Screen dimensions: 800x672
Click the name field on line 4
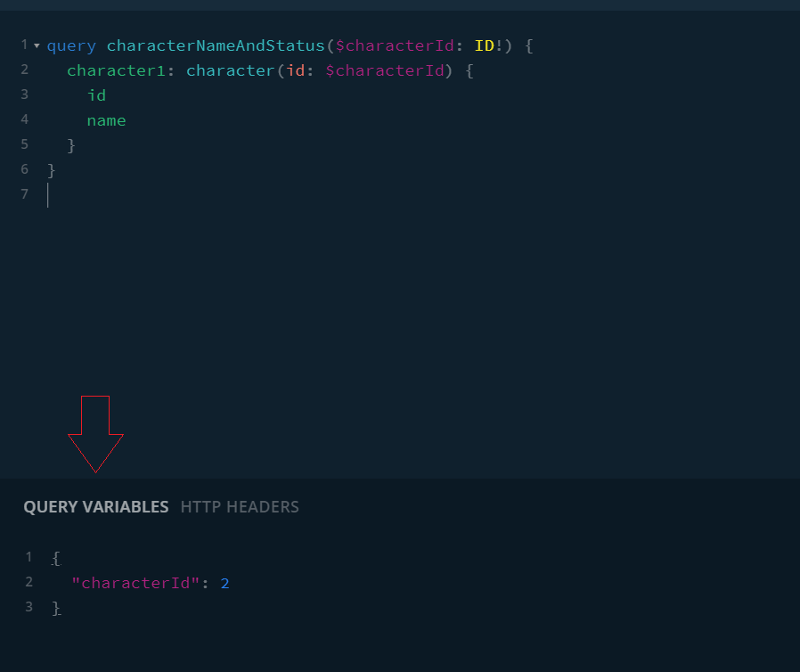click(106, 120)
